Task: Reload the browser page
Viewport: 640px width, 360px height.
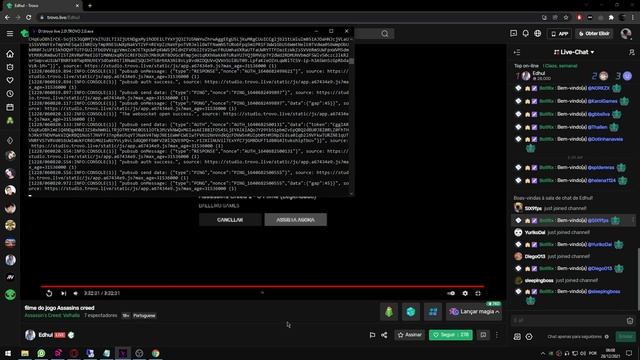Action: pyautogui.click(x=28, y=18)
